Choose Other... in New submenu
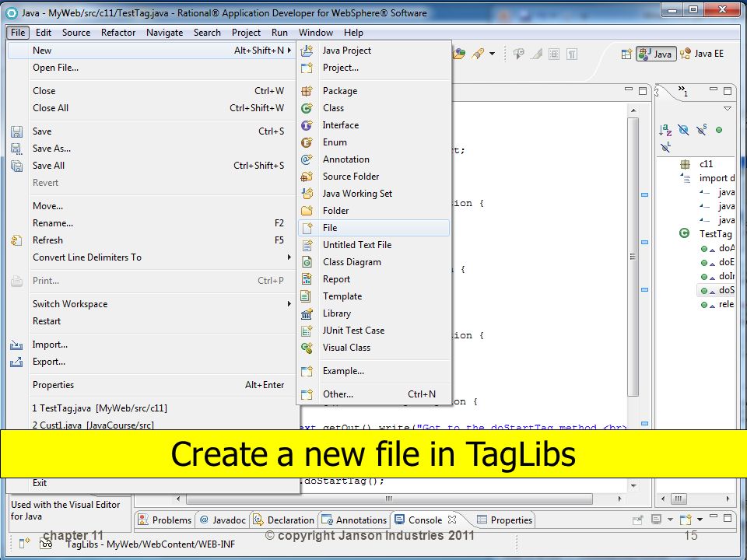This screenshot has height=560, width=747. tap(373, 394)
